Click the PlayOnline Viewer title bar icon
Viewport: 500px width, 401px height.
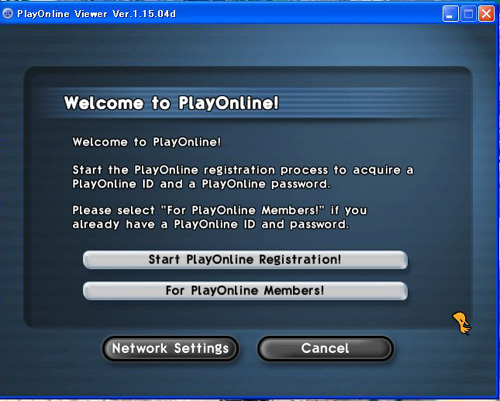click(7, 14)
